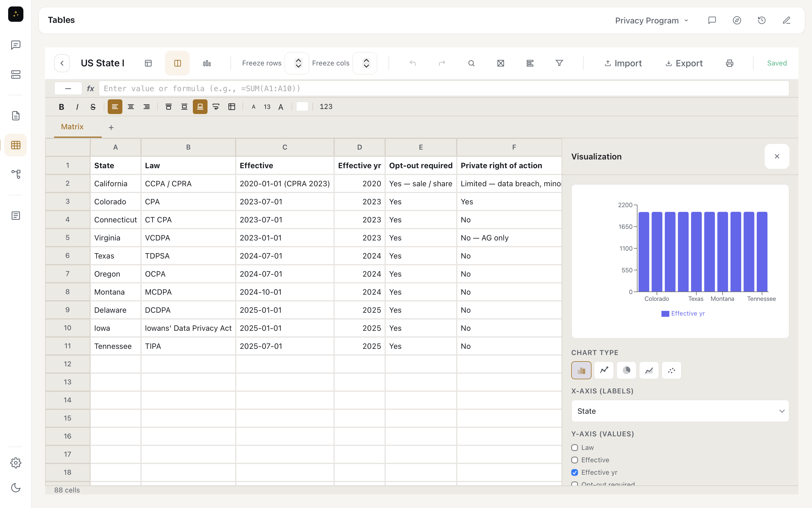812x508 pixels.
Task: Open search magnifier in toolbar
Action: click(x=471, y=63)
